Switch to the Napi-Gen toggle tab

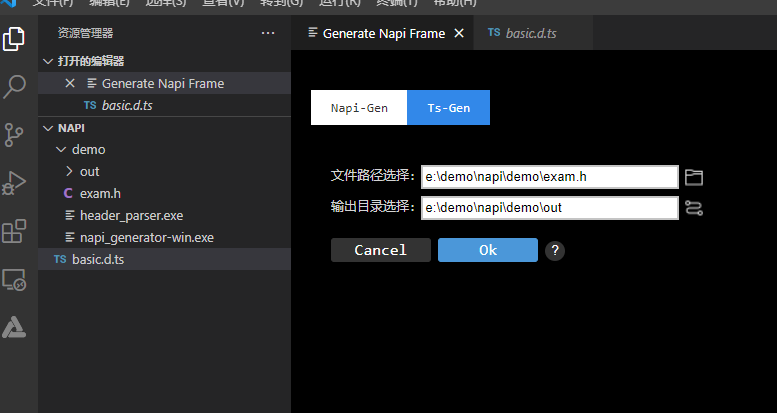(359, 108)
